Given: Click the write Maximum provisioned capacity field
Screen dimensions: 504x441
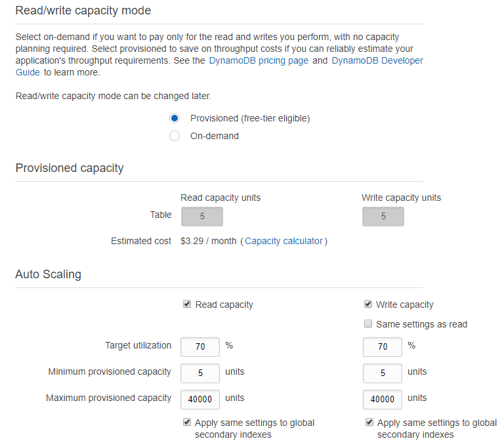Looking at the screenshot, I should 383,399.
